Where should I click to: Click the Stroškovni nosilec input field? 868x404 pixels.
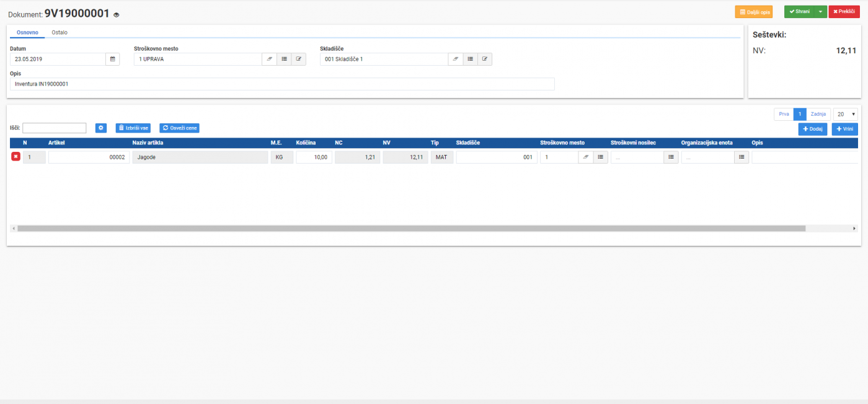pyautogui.click(x=637, y=157)
